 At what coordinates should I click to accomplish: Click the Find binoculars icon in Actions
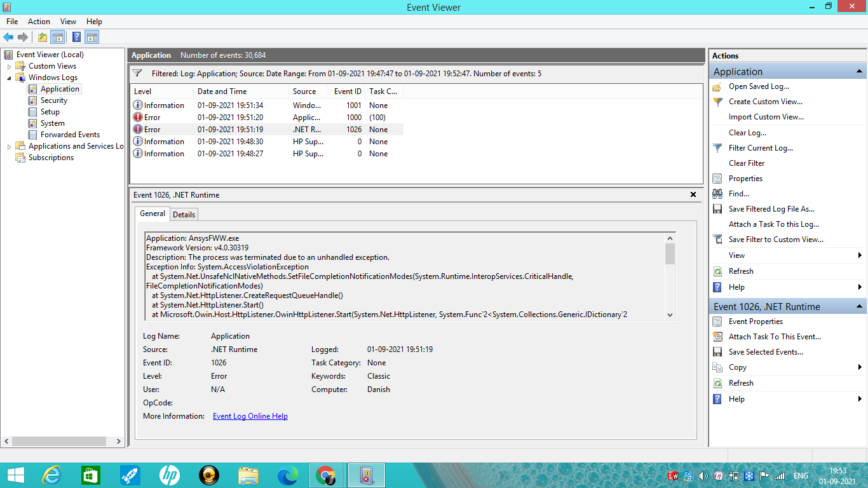717,194
